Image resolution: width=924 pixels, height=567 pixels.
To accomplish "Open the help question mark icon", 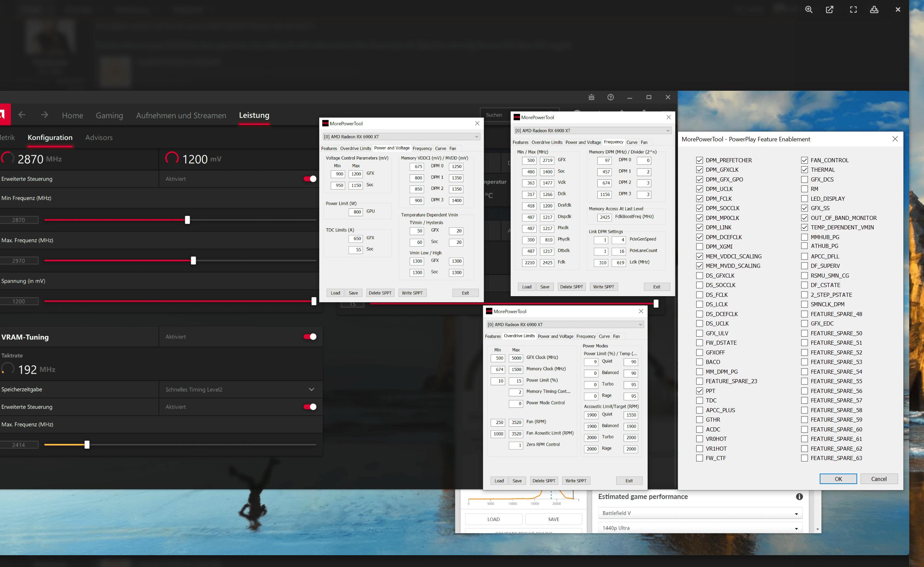I will pyautogui.click(x=610, y=97).
